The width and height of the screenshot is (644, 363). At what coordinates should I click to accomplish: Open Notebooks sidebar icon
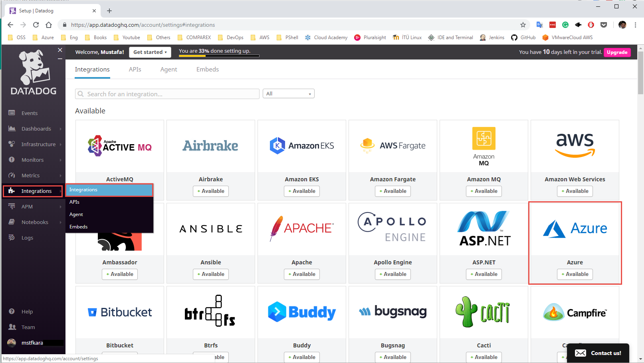(x=12, y=222)
